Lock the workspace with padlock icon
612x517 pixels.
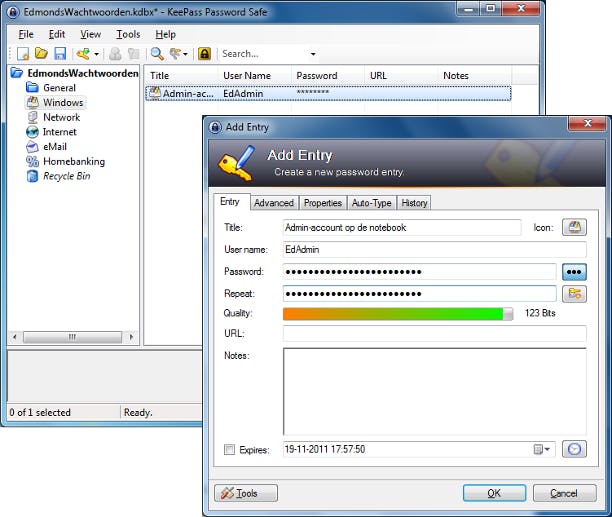[x=204, y=53]
